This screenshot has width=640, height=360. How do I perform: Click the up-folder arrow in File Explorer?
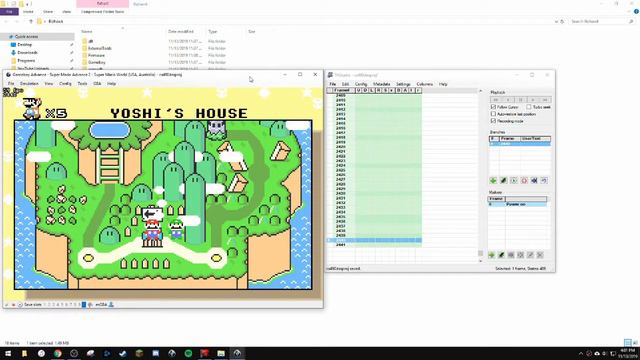tap(31, 21)
